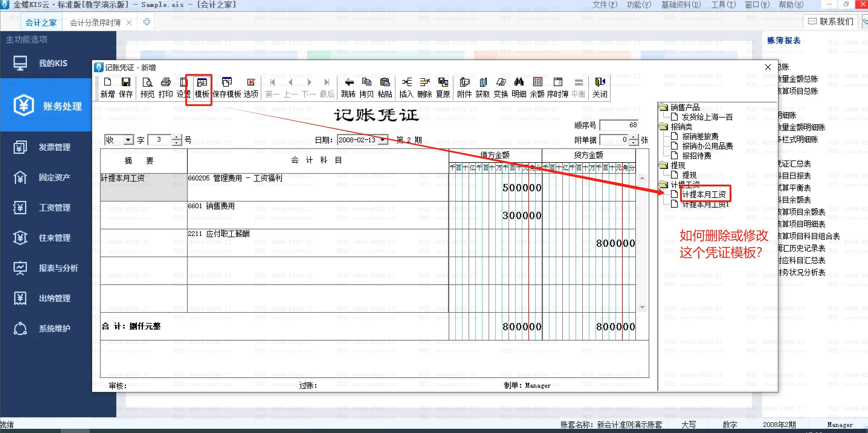
Task: Add a new tab with plus icon
Action: click(147, 22)
